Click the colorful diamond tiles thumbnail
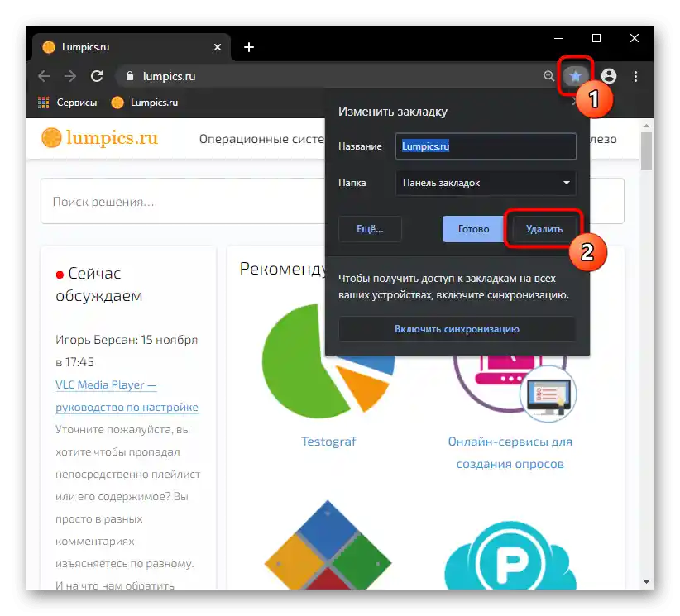Screen dimensions: 680x616 328,546
